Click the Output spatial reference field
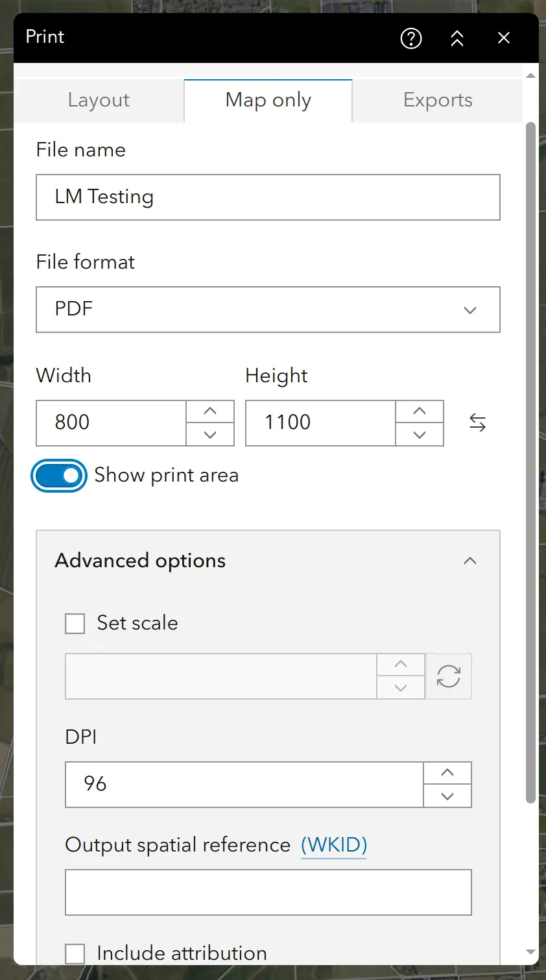546x980 pixels. pos(268,892)
